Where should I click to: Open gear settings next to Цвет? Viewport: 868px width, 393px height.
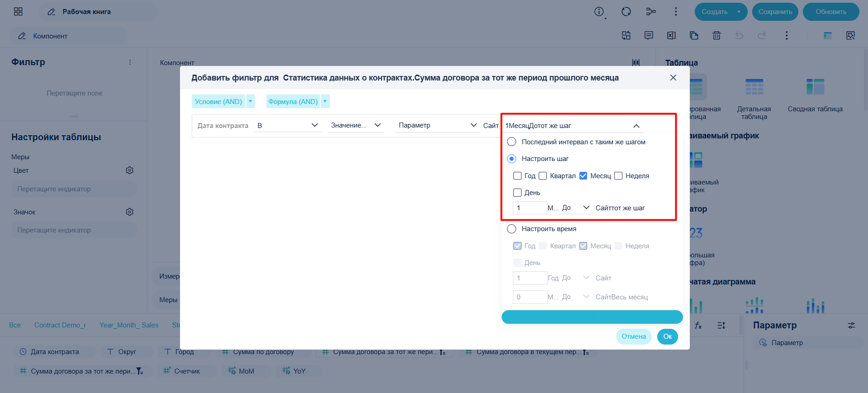click(130, 170)
